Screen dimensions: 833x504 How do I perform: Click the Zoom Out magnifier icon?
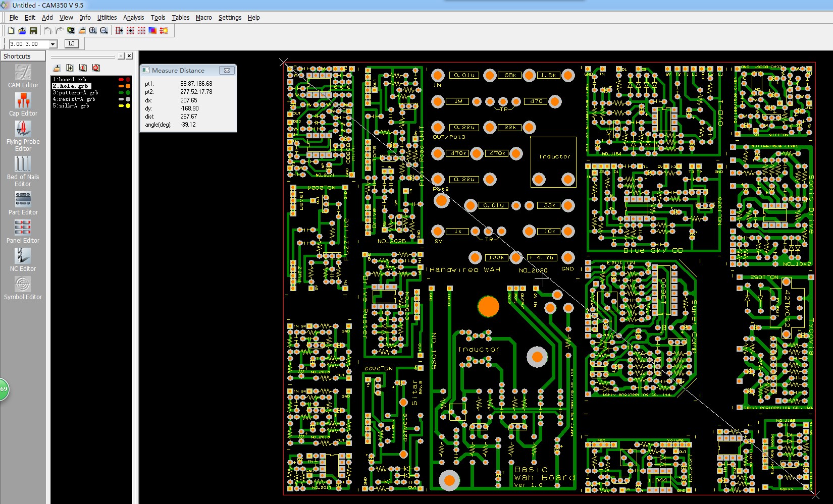(104, 31)
